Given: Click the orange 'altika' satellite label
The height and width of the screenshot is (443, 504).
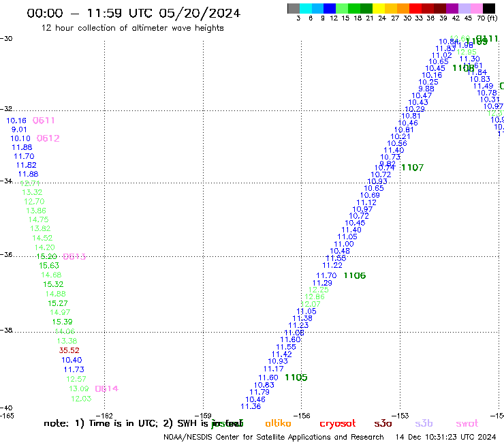Looking at the screenshot, I should (x=278, y=423).
